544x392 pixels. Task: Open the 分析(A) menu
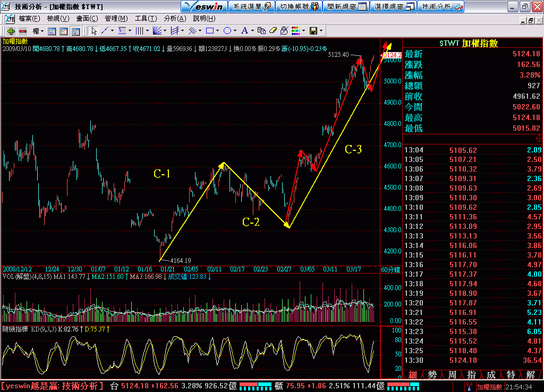(x=175, y=19)
